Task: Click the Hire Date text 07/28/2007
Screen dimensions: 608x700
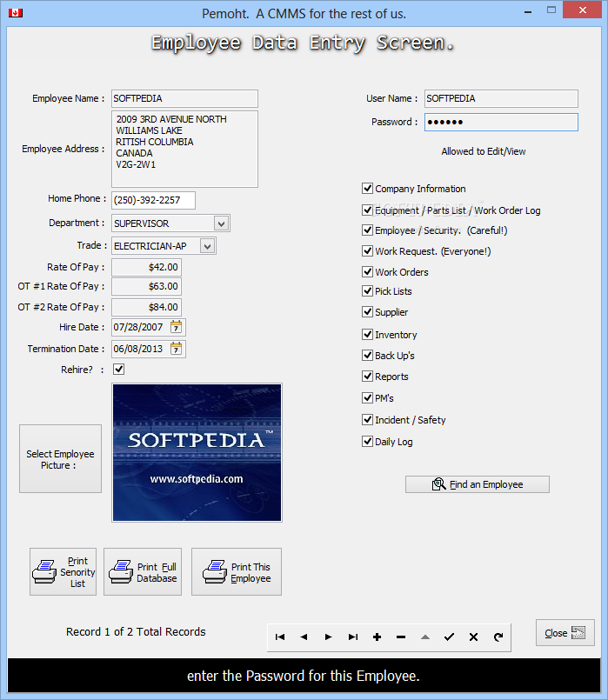Action: [x=138, y=327]
